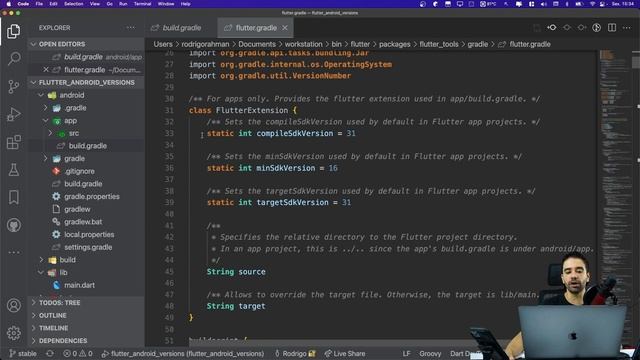This screenshot has height=360, width=640.
Task: Expand the gradle folder under android
Action: click(46, 158)
